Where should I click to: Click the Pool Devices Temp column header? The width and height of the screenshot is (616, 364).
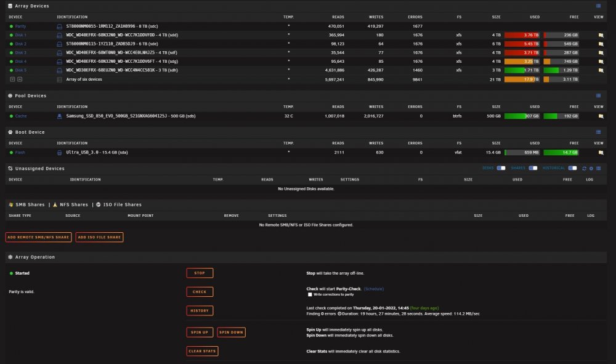pyautogui.click(x=288, y=107)
